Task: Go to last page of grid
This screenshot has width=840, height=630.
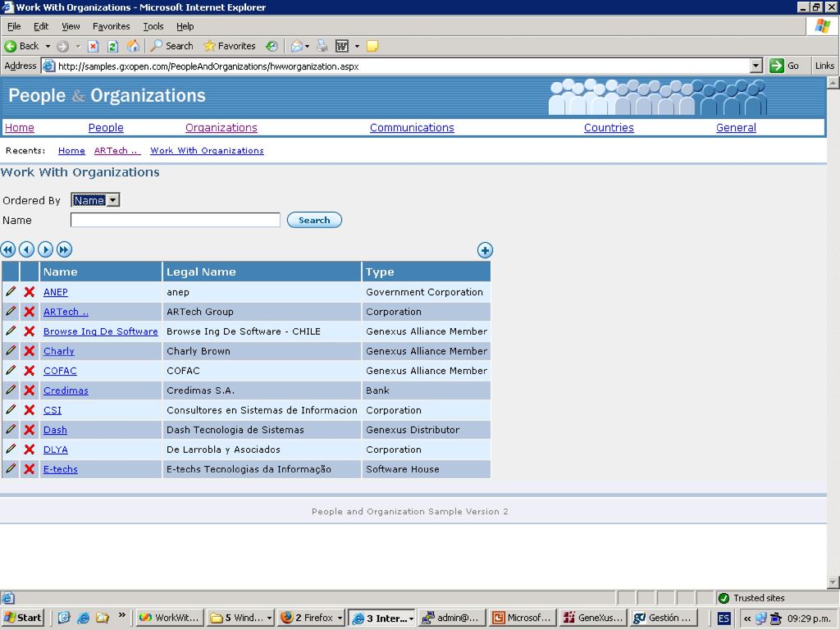Action: [64, 249]
